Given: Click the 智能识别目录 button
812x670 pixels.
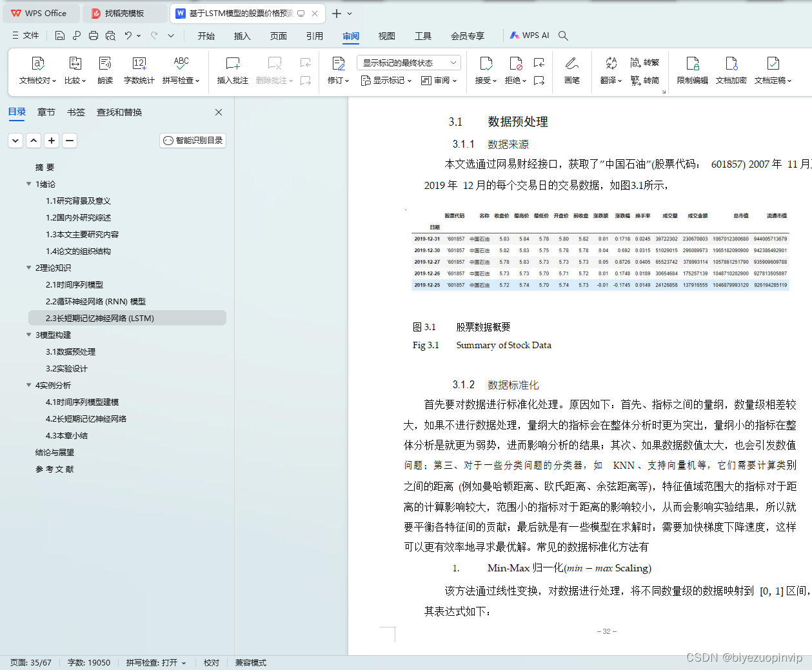Looking at the screenshot, I should 193,140.
